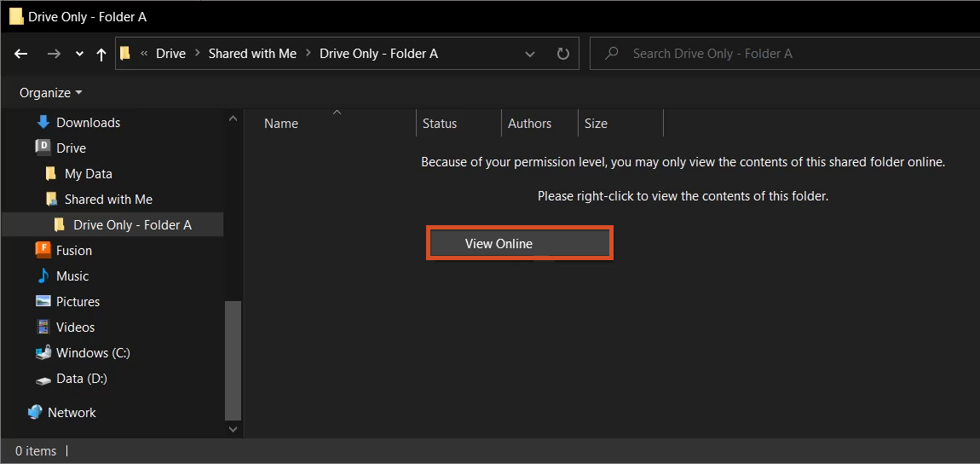The height and width of the screenshot is (464, 980).
Task: Click the Up directory arrow
Action: click(x=101, y=54)
